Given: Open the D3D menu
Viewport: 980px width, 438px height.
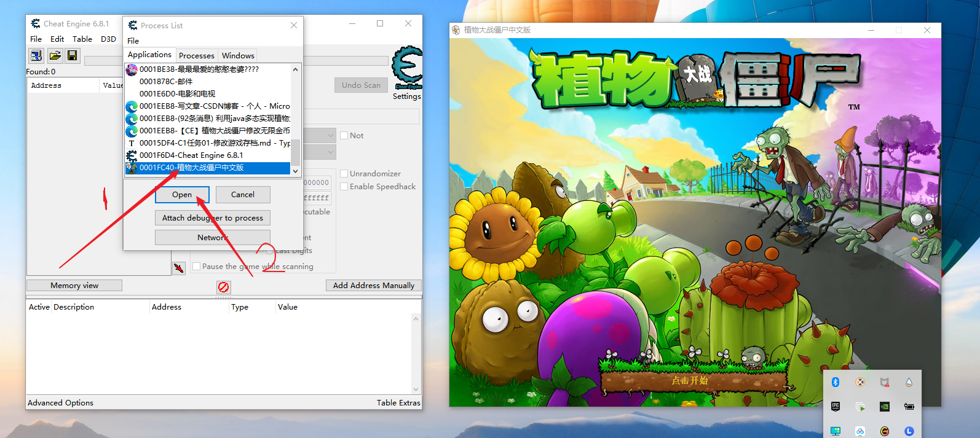Looking at the screenshot, I should click(x=108, y=39).
